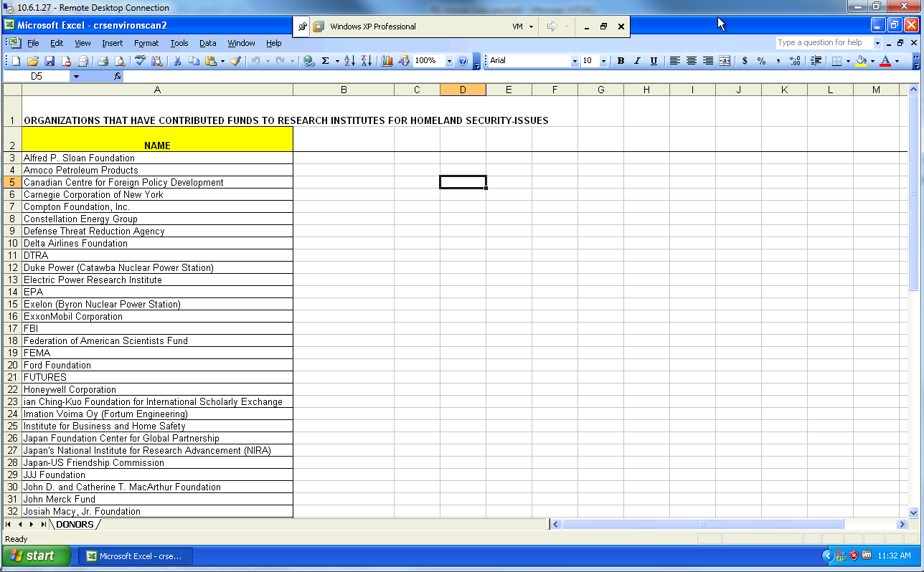Image resolution: width=924 pixels, height=572 pixels.
Task: Open Print Preview from the toolbar
Action: [x=120, y=61]
